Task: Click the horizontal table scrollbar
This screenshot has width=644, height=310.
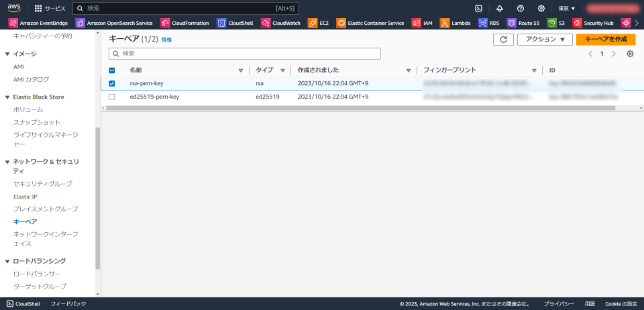Action: tap(361, 108)
